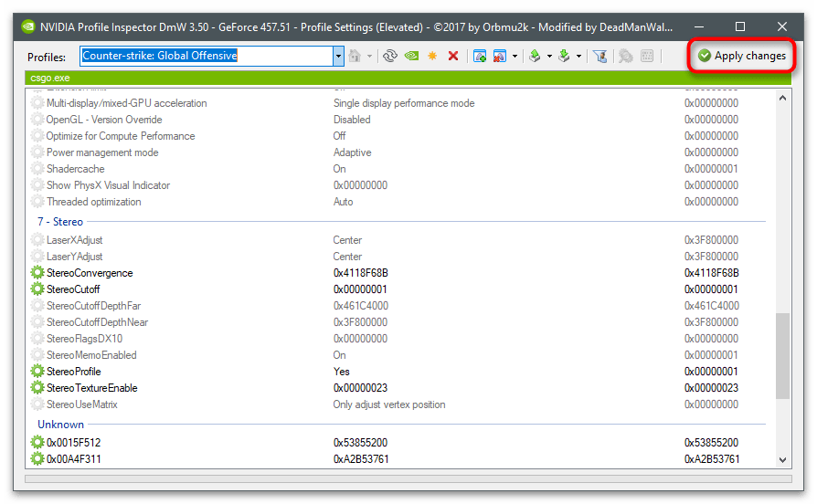Import profiles using the green down arrow icon
The height and width of the screenshot is (504, 817).
(564, 56)
